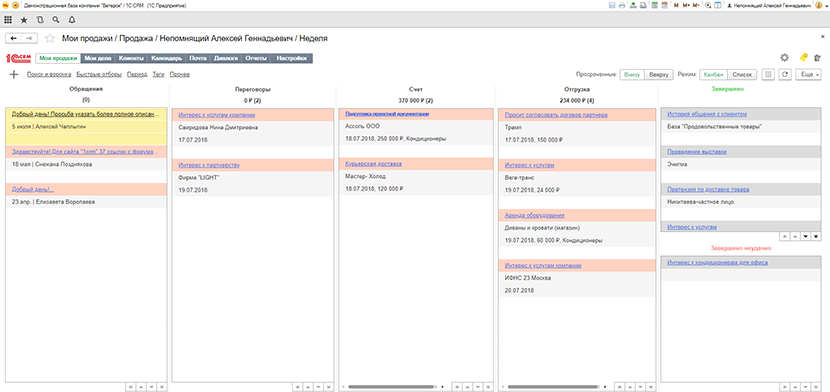Open Аренда оборудования deal link

[x=534, y=215]
